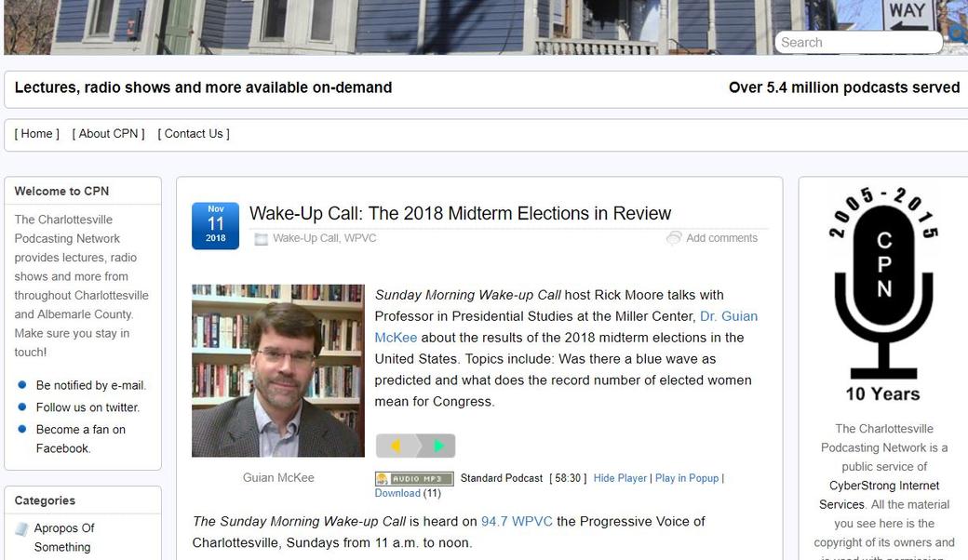This screenshot has height=560, width=968.
Task: Click into the Search input field
Action: point(856,43)
